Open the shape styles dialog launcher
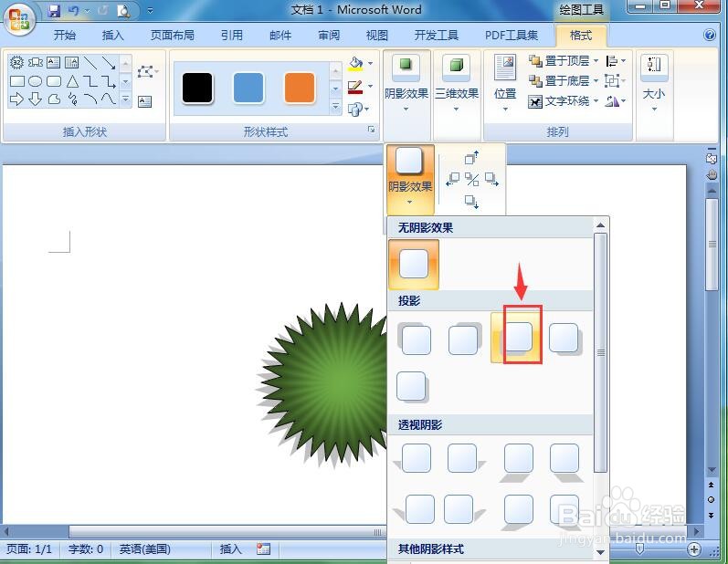Viewport: 728px width, 564px height. pyautogui.click(x=372, y=131)
